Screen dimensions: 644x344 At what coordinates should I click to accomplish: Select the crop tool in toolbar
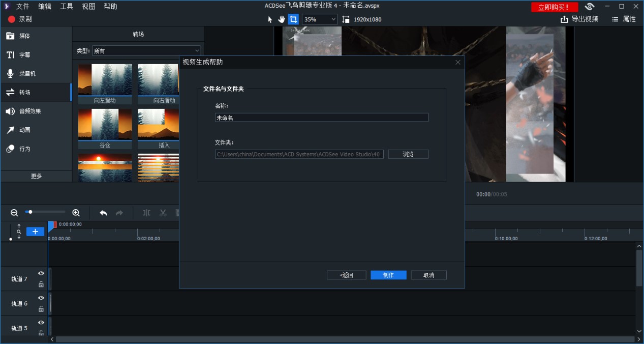click(293, 19)
